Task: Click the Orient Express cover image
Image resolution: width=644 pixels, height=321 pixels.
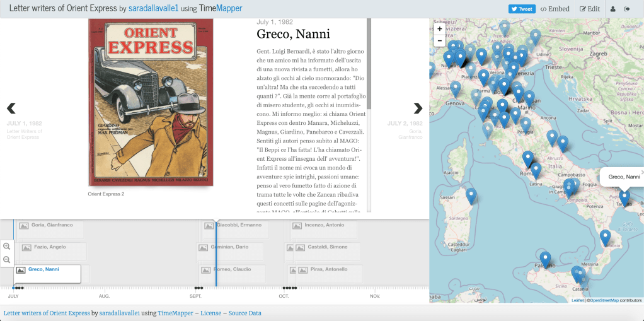Action: 151,102
